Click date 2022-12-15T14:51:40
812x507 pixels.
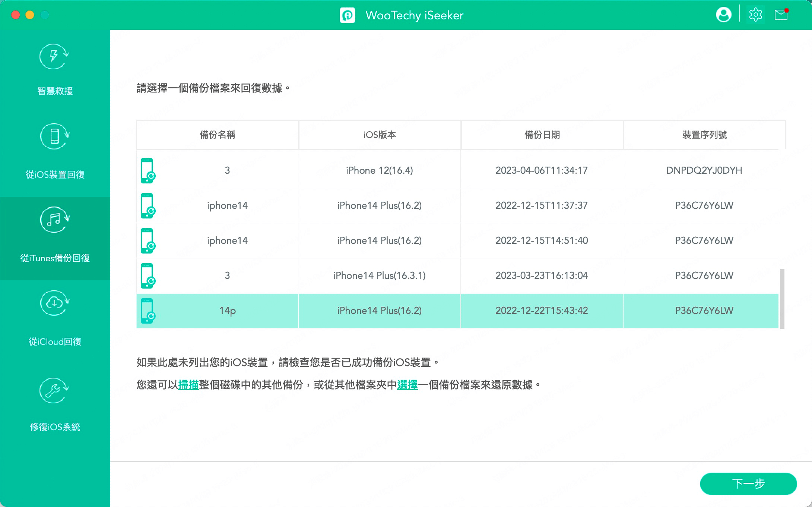[542, 240]
